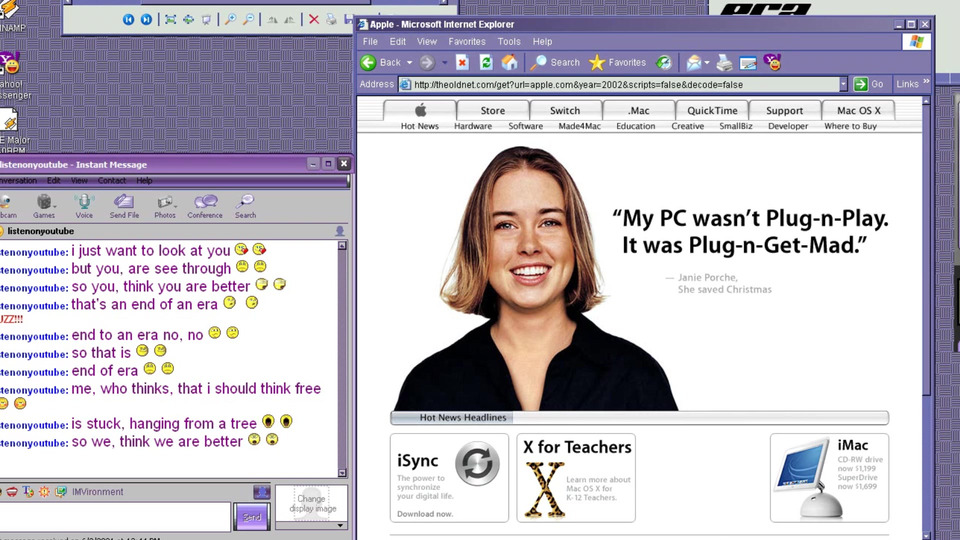The width and height of the screenshot is (960, 540).
Task: Click actual size icon in picture viewer
Action: click(x=189, y=20)
